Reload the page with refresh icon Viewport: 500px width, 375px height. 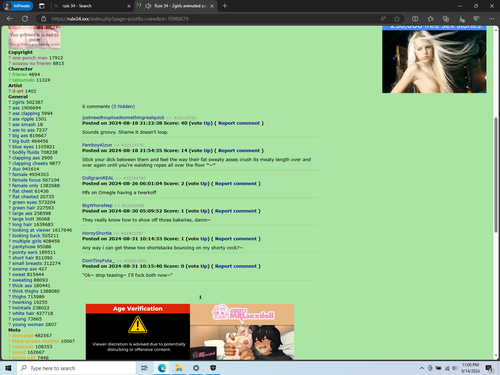click(25, 19)
